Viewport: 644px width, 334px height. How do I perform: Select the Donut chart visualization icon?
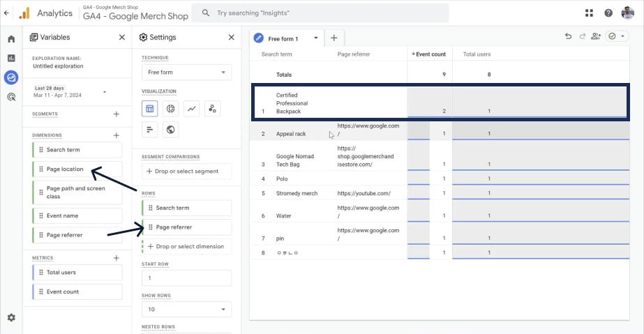tap(170, 109)
